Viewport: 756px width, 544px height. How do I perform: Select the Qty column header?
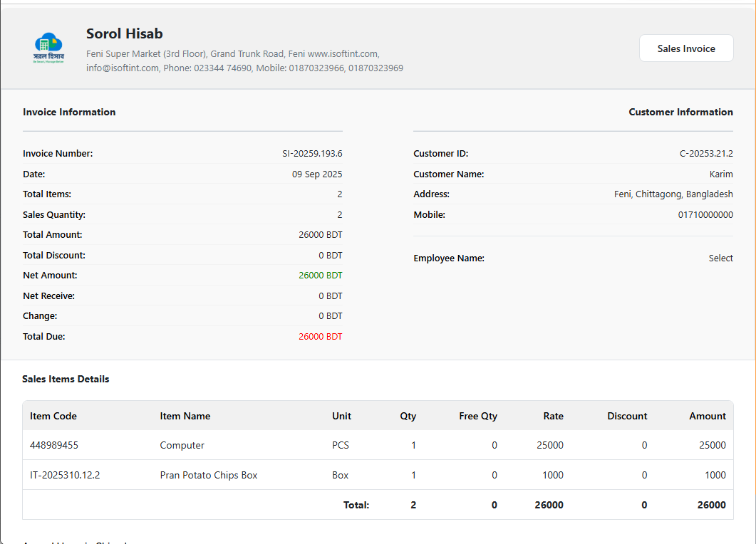pyautogui.click(x=408, y=416)
